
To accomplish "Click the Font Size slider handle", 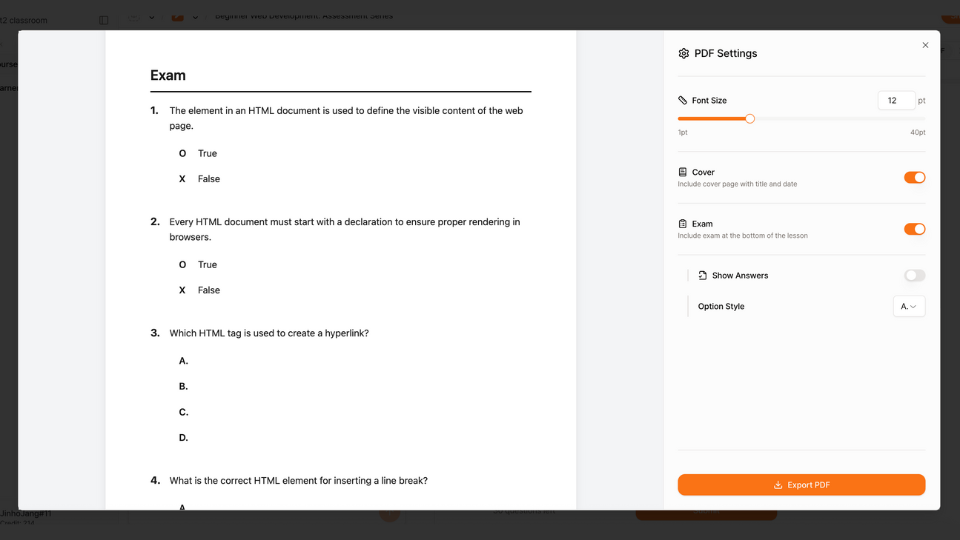I will coord(750,119).
